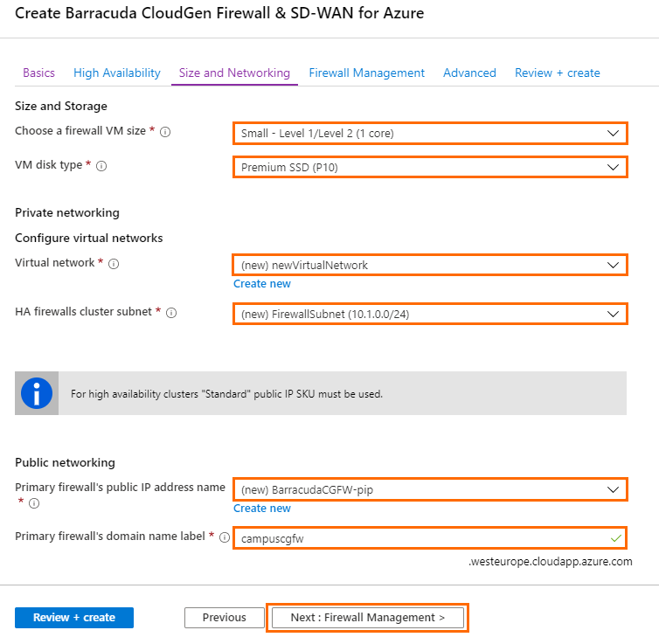This screenshot has width=659, height=644.
Task: Open the firewall VM size dropdown
Action: pos(430,134)
